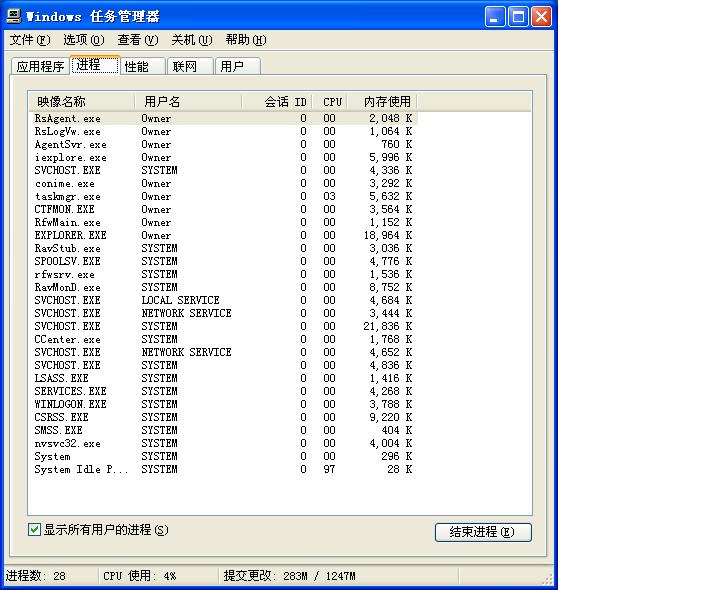This screenshot has height=590, width=720.
Task: Select the taskmgr.exe process
Action: [223, 197]
